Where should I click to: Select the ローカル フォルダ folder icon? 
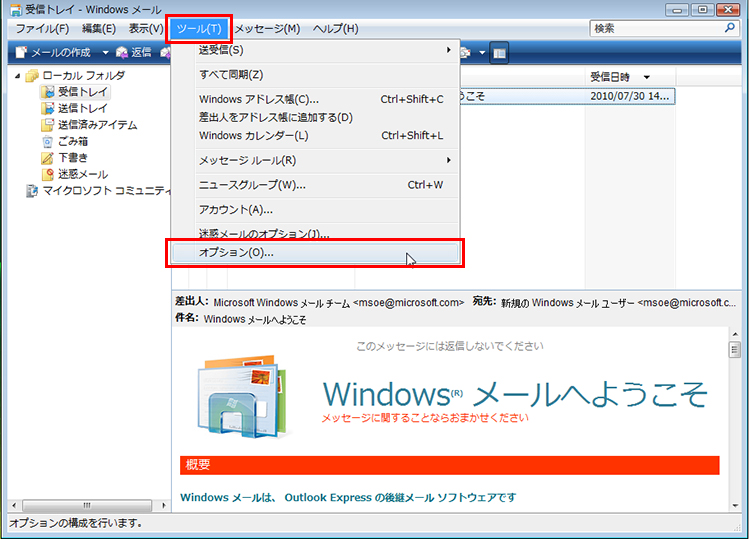[32, 76]
